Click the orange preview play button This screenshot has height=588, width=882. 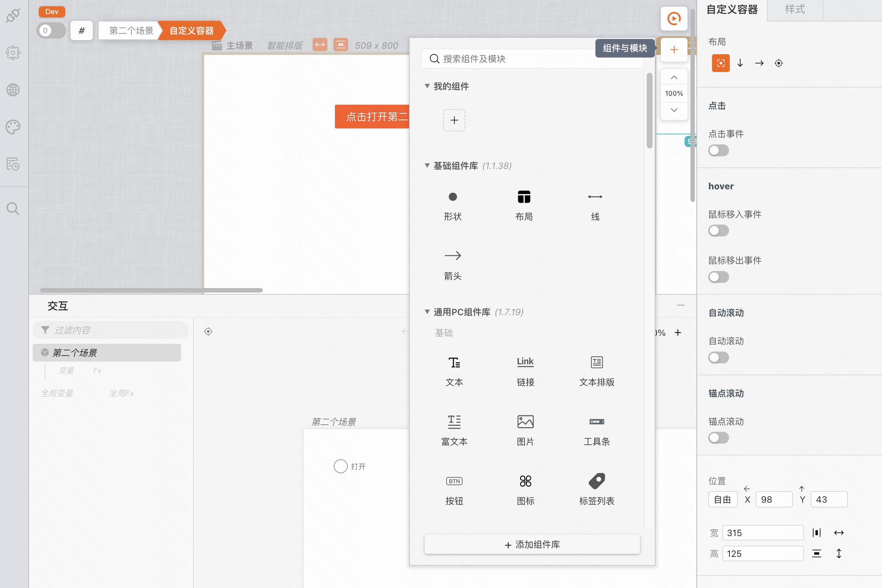point(673,19)
